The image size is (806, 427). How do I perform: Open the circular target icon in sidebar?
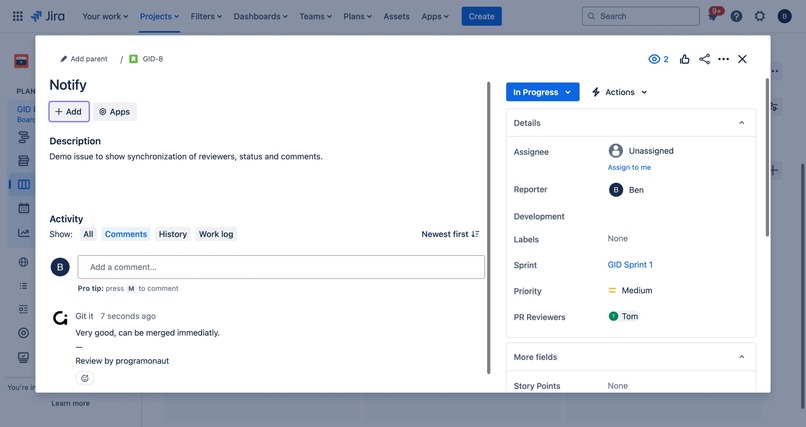click(24, 333)
